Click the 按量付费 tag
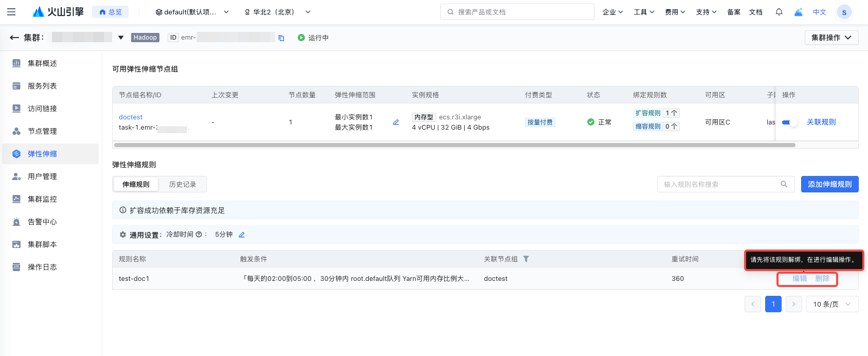This screenshot has height=356, width=868. click(540, 122)
